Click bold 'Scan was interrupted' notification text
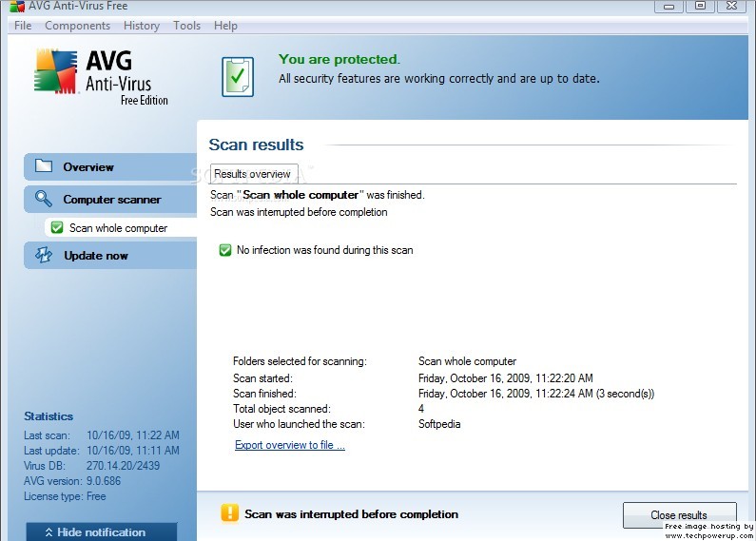The height and width of the screenshot is (541, 756). 352,514
